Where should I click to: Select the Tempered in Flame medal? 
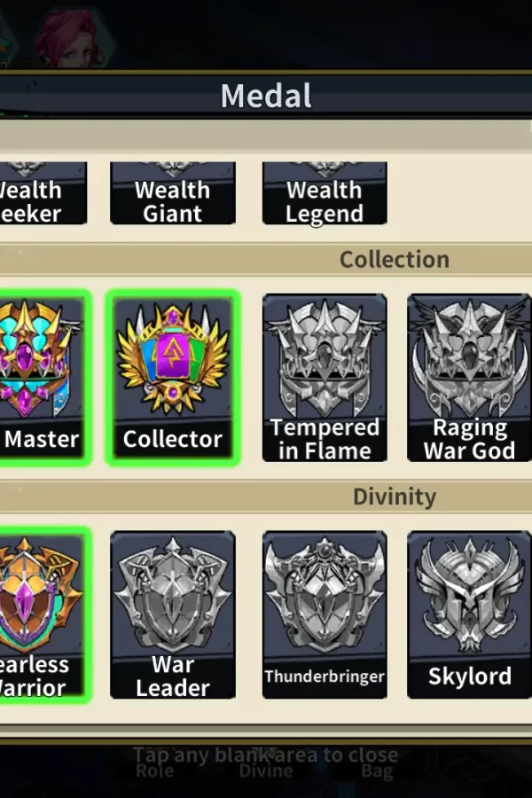click(325, 378)
